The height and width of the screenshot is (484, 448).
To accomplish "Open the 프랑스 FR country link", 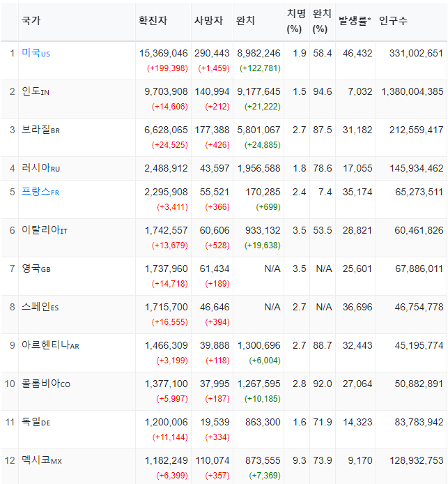I will coord(40,192).
